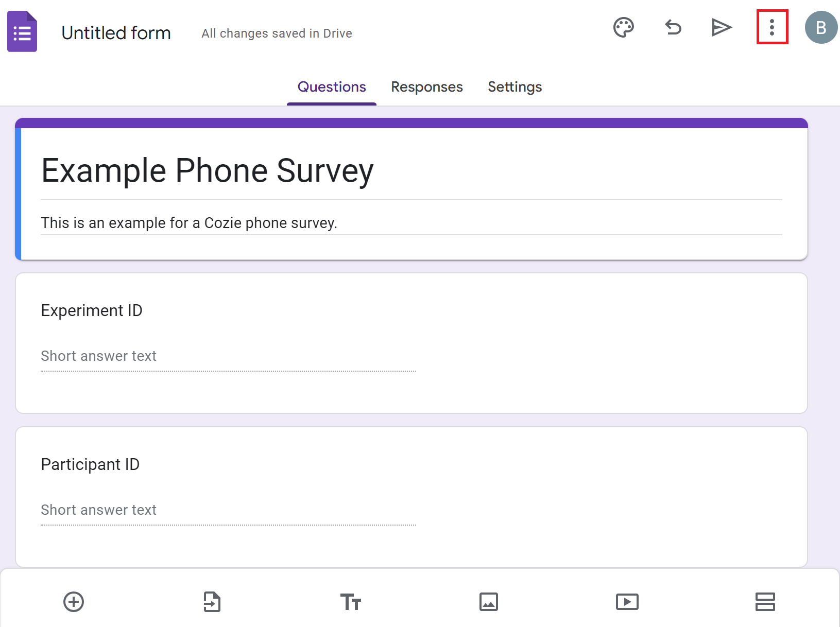Switch to the Questions tab
Viewport: 840px width, 627px height.
(332, 87)
